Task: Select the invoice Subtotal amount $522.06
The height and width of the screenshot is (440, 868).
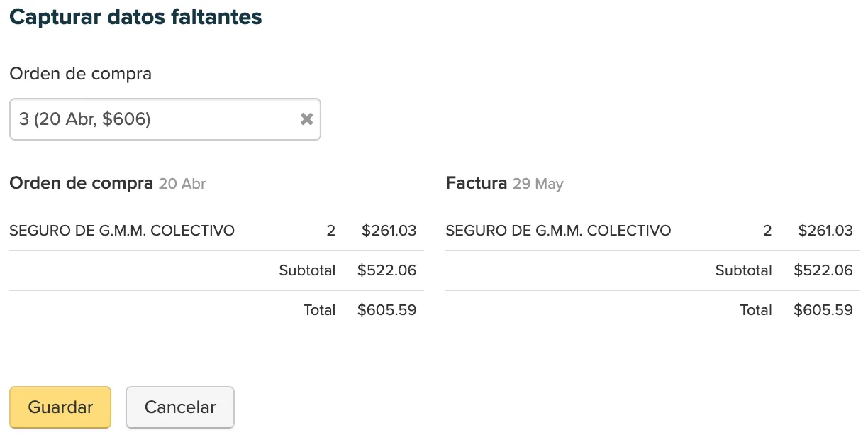Action: pos(823,270)
